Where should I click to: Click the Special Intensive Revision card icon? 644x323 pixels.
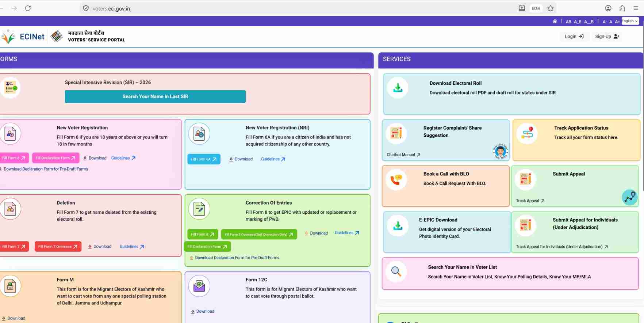[10, 88]
